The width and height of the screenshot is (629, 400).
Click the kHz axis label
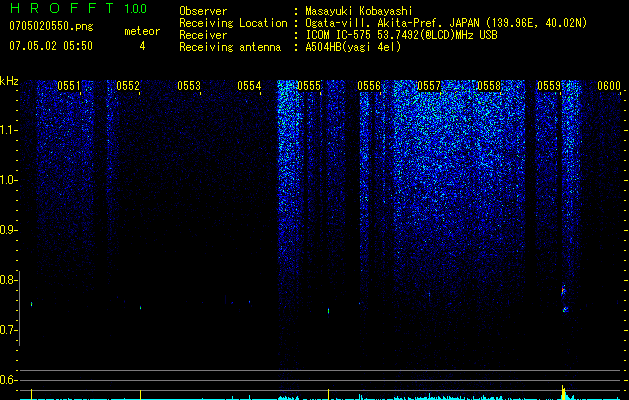coord(9,81)
